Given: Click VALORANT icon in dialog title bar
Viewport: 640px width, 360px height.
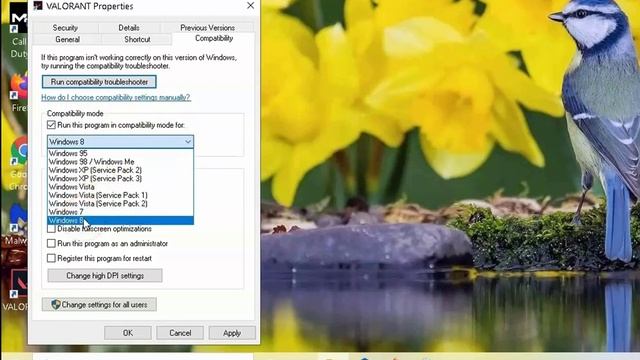Looking at the screenshot, I should [38, 6].
